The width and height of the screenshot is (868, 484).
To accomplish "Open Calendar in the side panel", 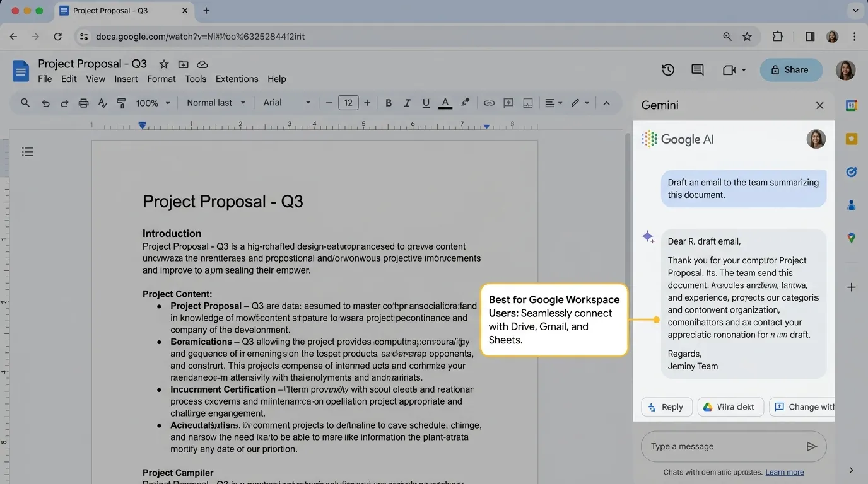I will coord(851,105).
